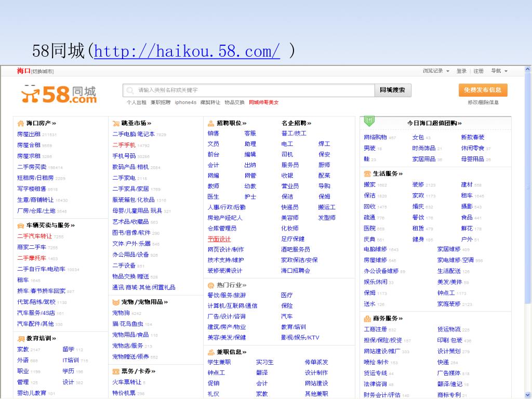The width and height of the screenshot is (532, 399).
Task: Open the 名企招聘 section heading
Action: (296, 123)
